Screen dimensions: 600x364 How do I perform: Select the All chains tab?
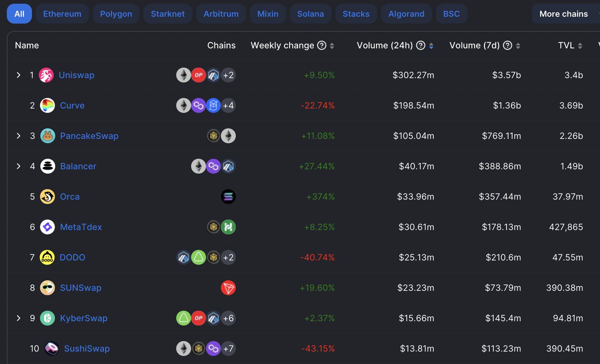19,14
